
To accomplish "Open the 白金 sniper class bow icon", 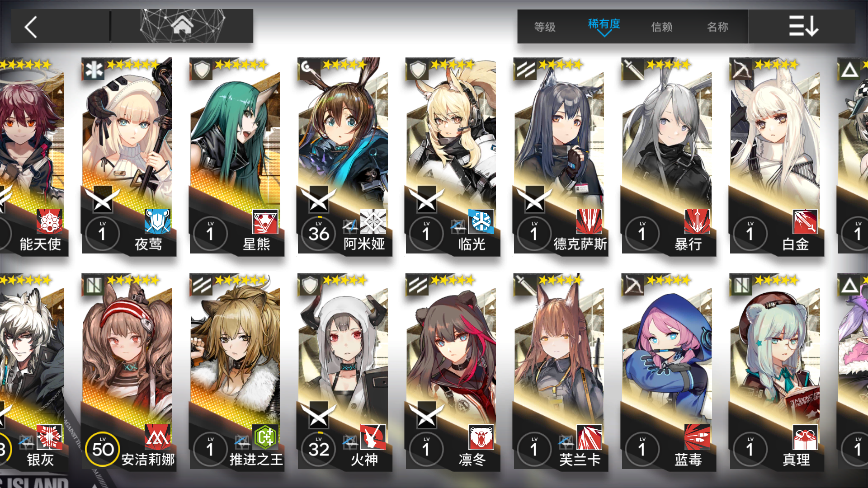I will pyautogui.click(x=741, y=70).
